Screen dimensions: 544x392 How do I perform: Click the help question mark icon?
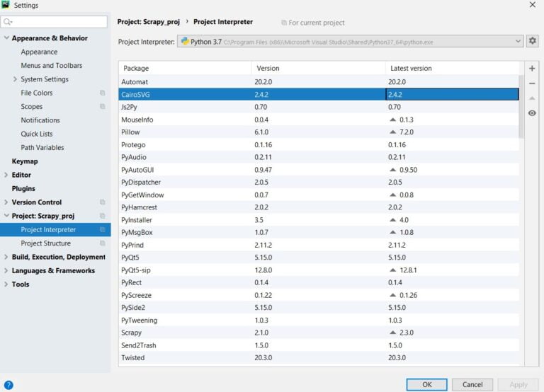tap(8, 385)
